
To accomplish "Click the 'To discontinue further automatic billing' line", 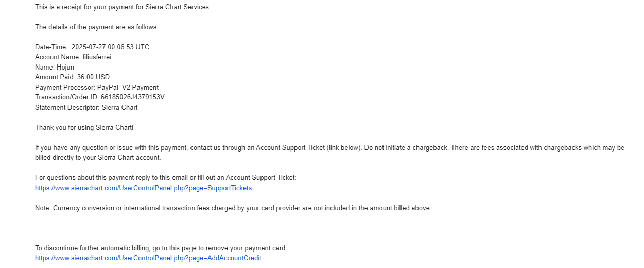I will tap(161, 248).
